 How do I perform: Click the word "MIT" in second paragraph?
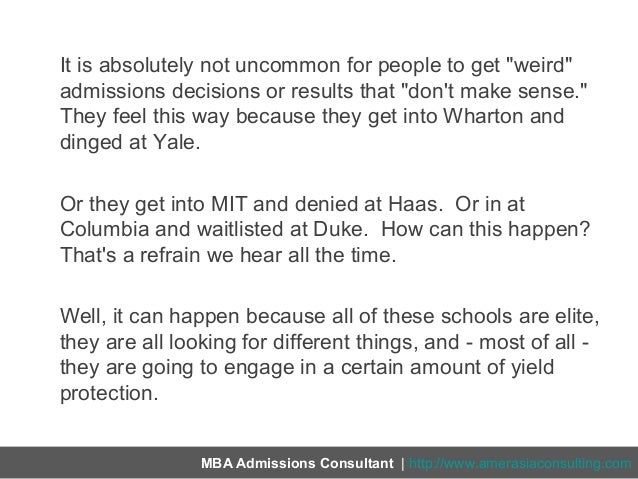pyautogui.click(x=229, y=204)
